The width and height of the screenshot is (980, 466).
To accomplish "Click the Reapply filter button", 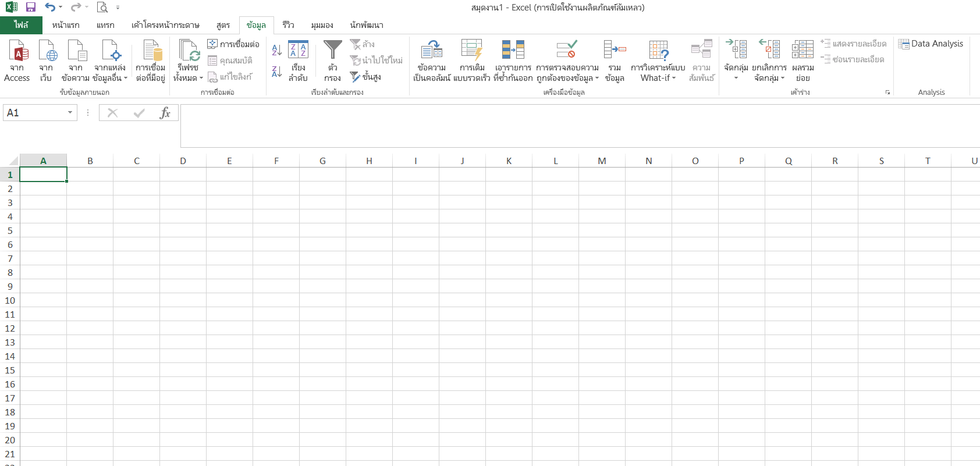I will [376, 61].
